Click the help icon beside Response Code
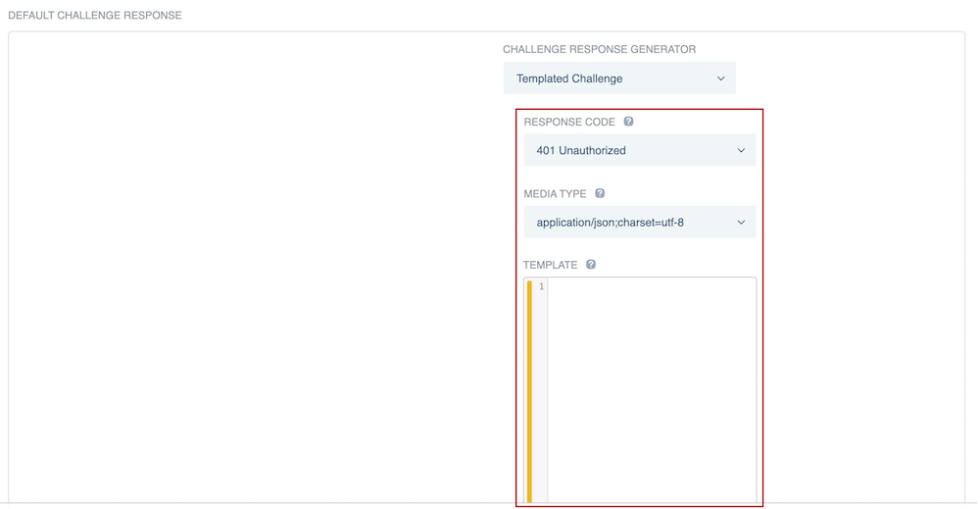The height and width of the screenshot is (509, 980). (629, 122)
